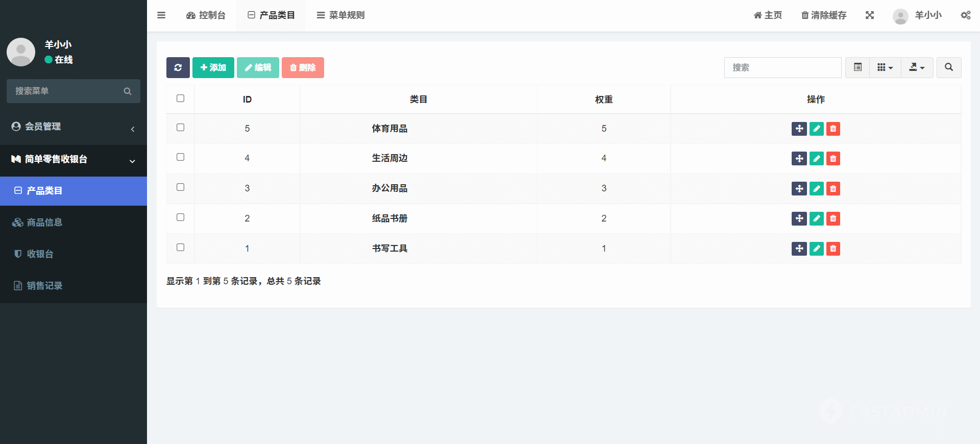Open the export data dropdown
This screenshot has width=980, height=444.
tap(917, 67)
